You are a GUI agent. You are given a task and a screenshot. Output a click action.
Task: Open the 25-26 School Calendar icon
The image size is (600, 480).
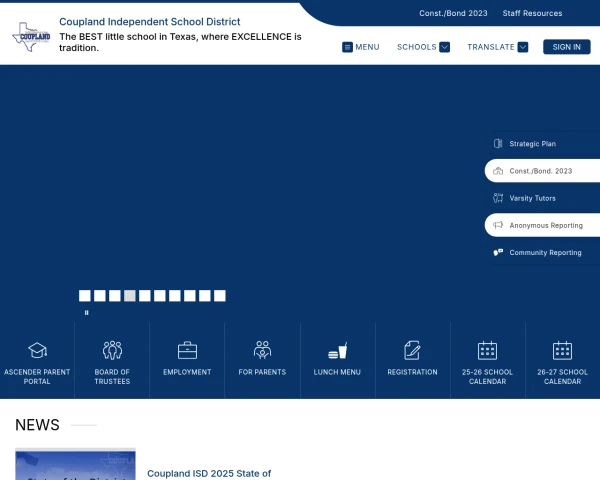coord(487,350)
